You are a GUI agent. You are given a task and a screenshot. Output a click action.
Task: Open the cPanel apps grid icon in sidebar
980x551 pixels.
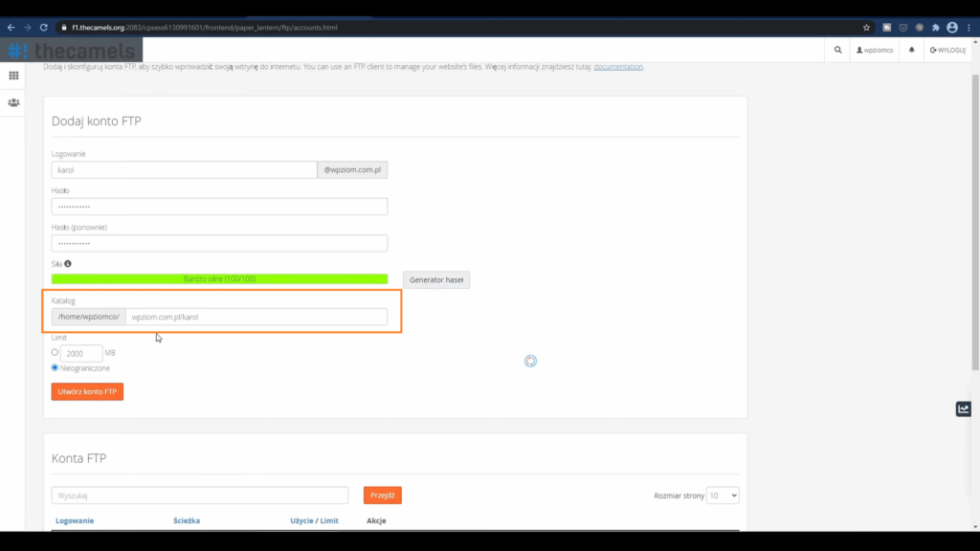13,76
